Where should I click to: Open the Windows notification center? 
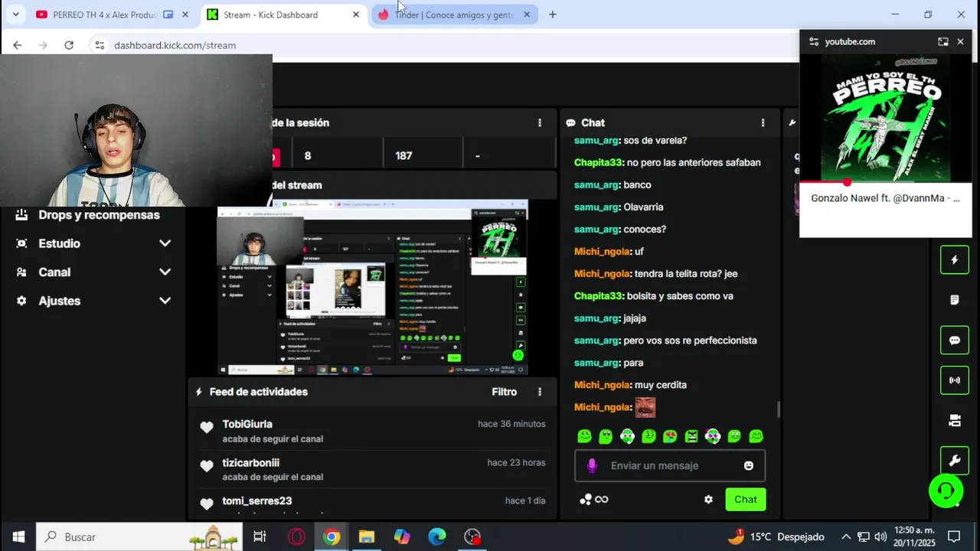coord(954,537)
